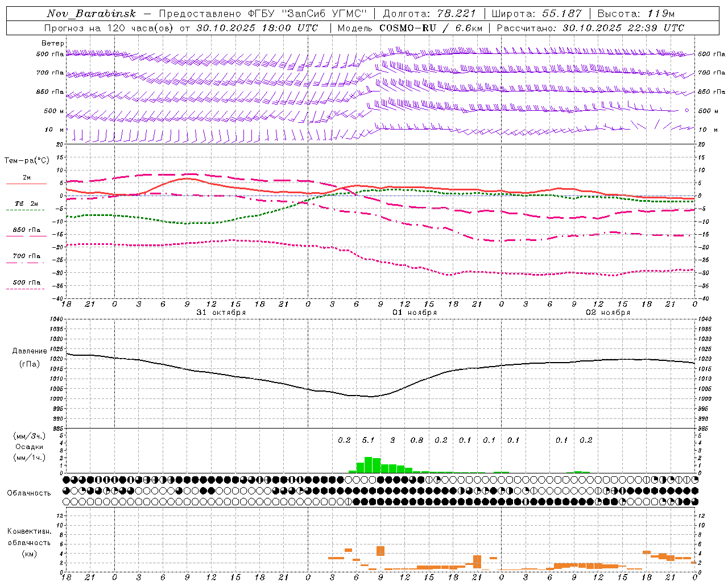Image resolution: width=728 pixels, height=582 pixels.
Task: Click the '01 ноября' date label
Action: [x=415, y=313]
